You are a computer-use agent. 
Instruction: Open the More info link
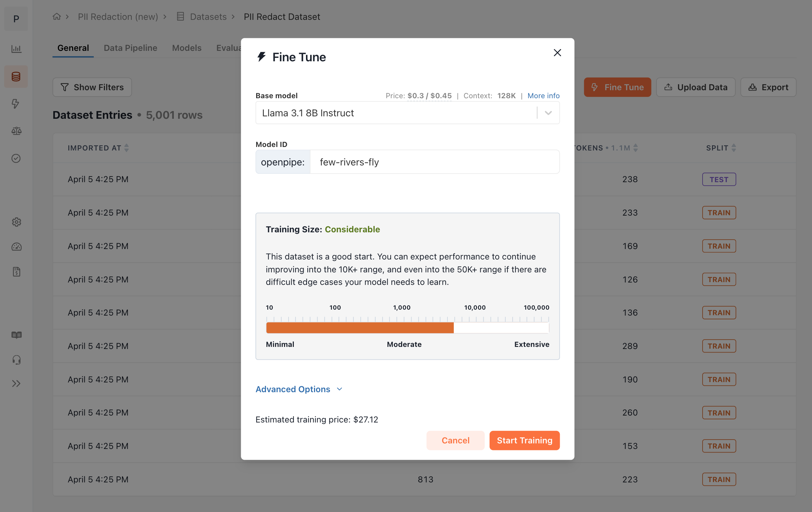tap(543, 95)
